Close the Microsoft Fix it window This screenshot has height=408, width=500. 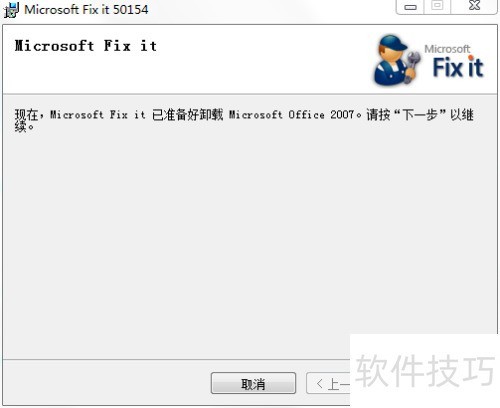click(474, 6)
